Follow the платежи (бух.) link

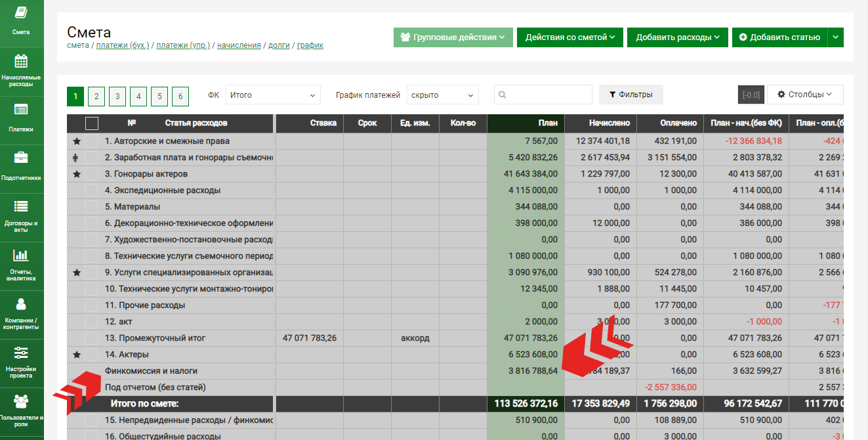point(123,45)
